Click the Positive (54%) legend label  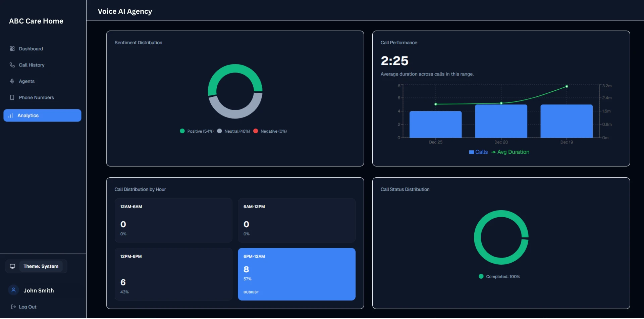coord(200,131)
